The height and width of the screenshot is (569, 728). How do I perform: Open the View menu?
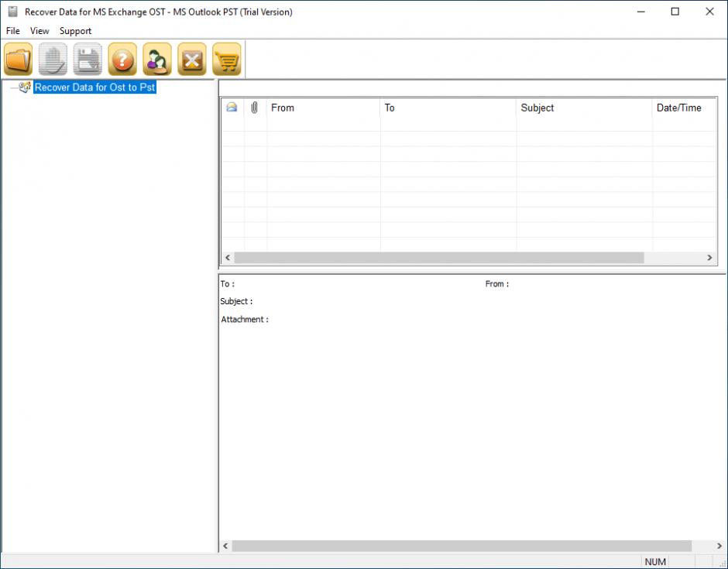pyautogui.click(x=39, y=31)
